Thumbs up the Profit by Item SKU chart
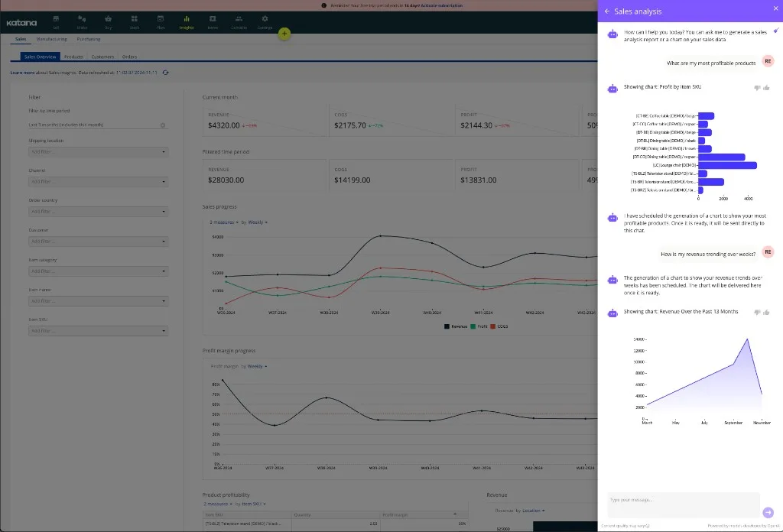The image size is (783, 532). tap(766, 88)
